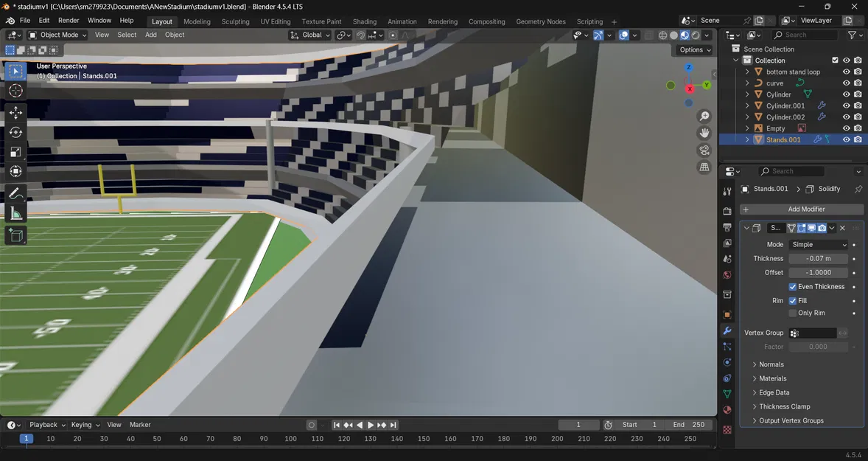868x461 pixels.
Task: Open the Keying popover
Action: point(85,425)
